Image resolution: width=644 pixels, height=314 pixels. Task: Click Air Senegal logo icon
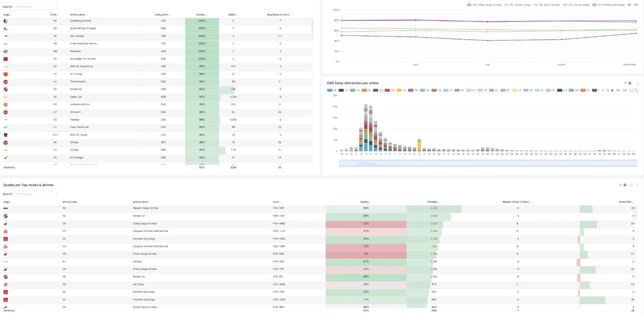pyautogui.click(x=5, y=158)
